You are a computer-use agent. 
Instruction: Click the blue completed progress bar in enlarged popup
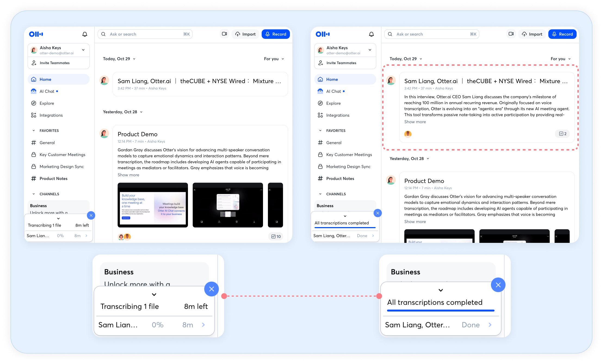coord(441,310)
